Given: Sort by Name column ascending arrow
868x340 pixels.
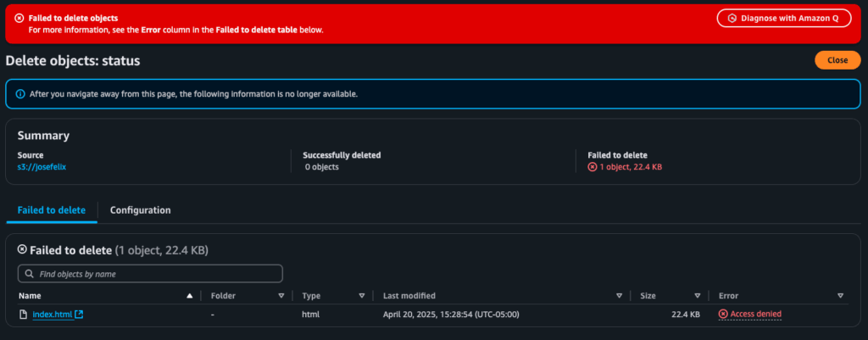Looking at the screenshot, I should click(190, 296).
